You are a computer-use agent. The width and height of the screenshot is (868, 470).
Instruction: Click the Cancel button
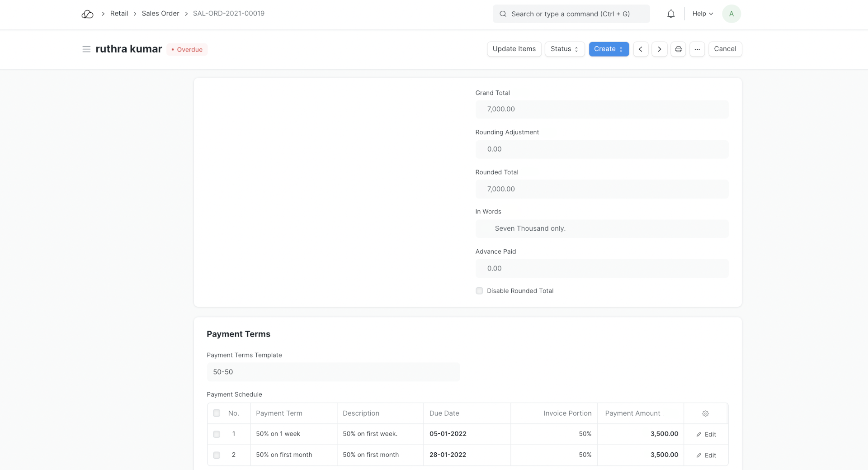point(725,49)
